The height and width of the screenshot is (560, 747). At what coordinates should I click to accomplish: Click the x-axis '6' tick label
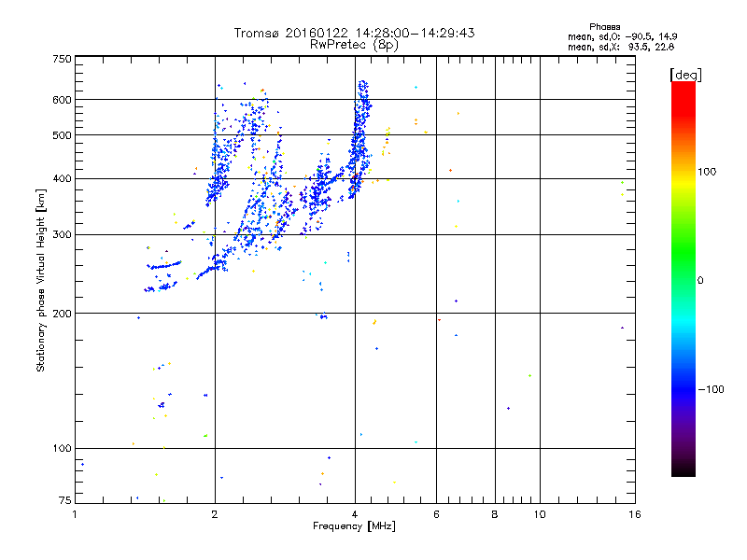436,514
